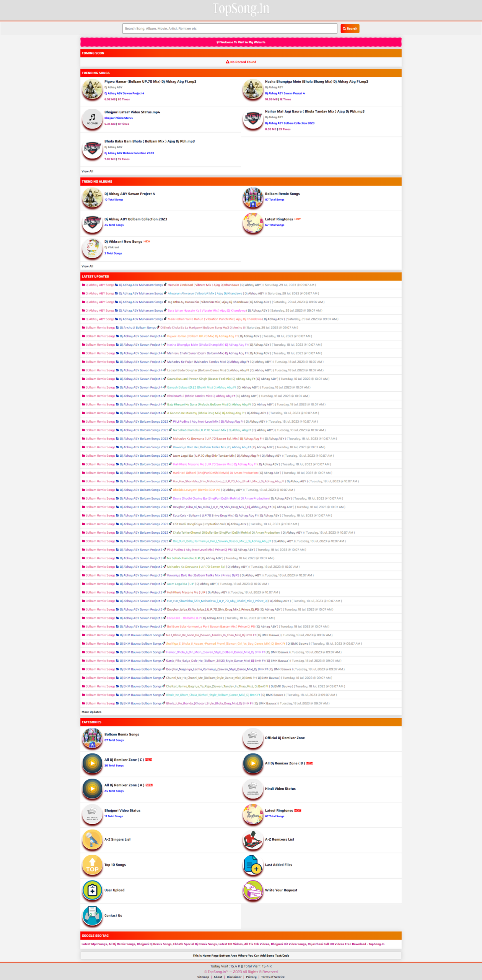
Task: Open Terms of Service footer link
Action: [x=273, y=977]
